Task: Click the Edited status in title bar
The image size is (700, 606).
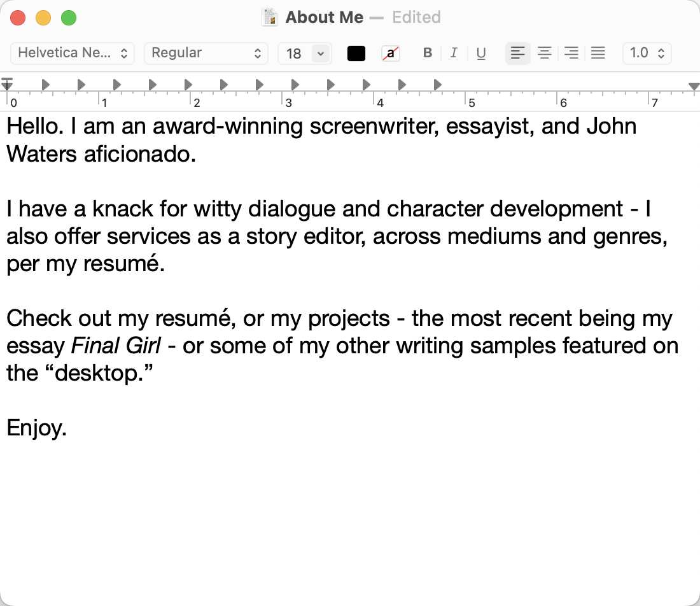Action: coord(416,17)
